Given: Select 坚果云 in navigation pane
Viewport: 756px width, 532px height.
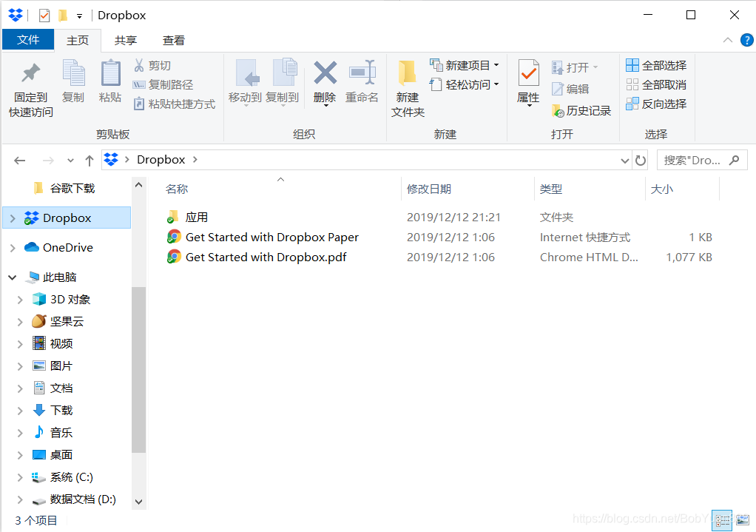Looking at the screenshot, I should tap(67, 322).
